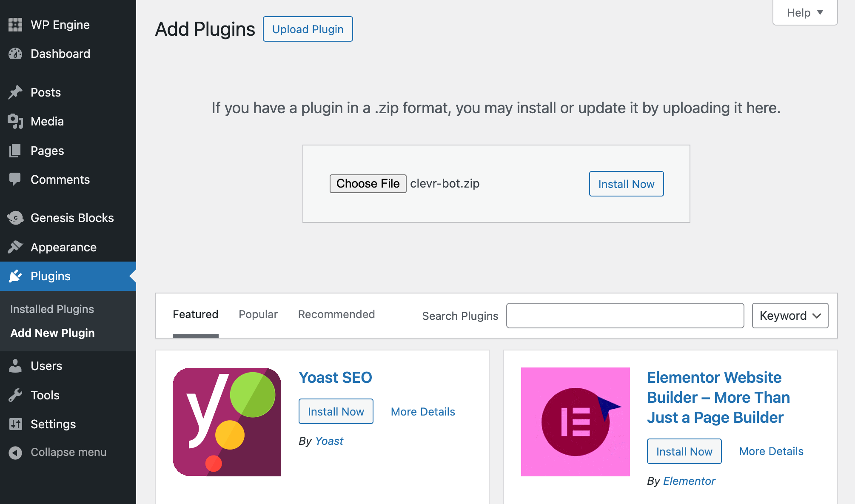The width and height of the screenshot is (855, 504).
Task: Click the Posts pushpin icon
Action: (x=15, y=92)
